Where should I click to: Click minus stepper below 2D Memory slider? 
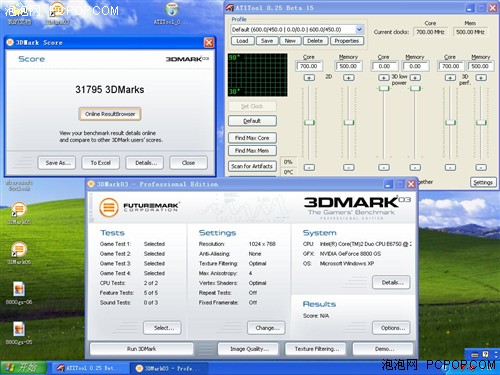(348, 167)
